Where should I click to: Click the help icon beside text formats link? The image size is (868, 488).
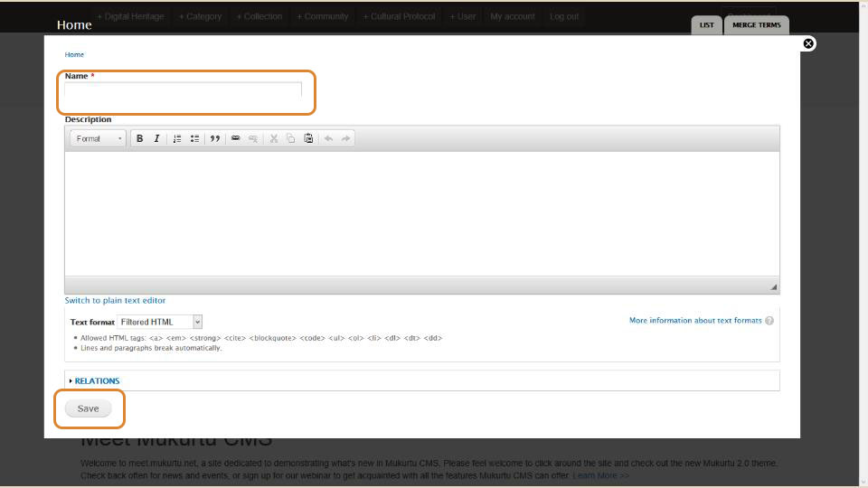click(x=769, y=320)
